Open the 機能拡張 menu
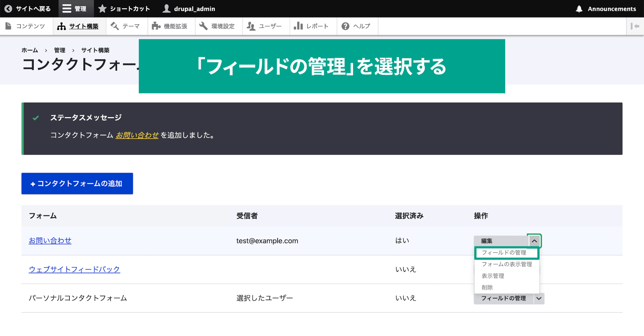 click(x=171, y=26)
